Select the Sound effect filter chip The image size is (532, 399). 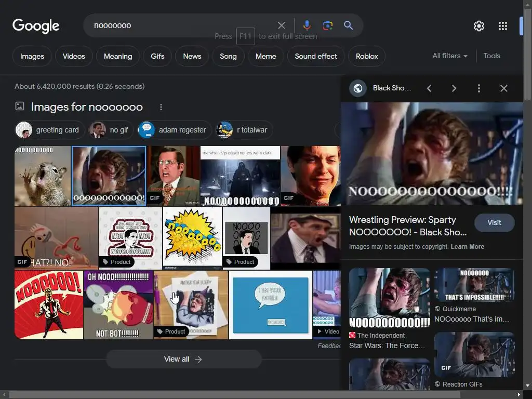pyautogui.click(x=316, y=56)
